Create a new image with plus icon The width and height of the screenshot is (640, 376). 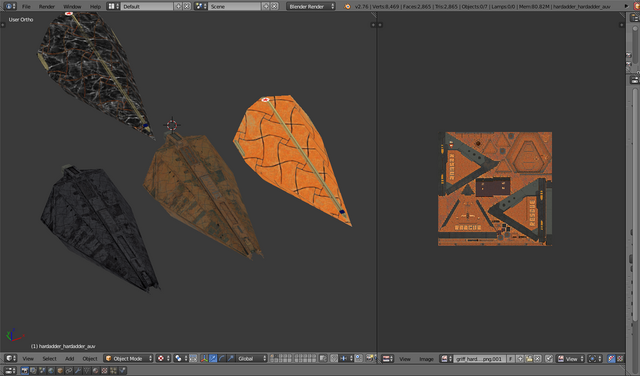click(x=520, y=358)
